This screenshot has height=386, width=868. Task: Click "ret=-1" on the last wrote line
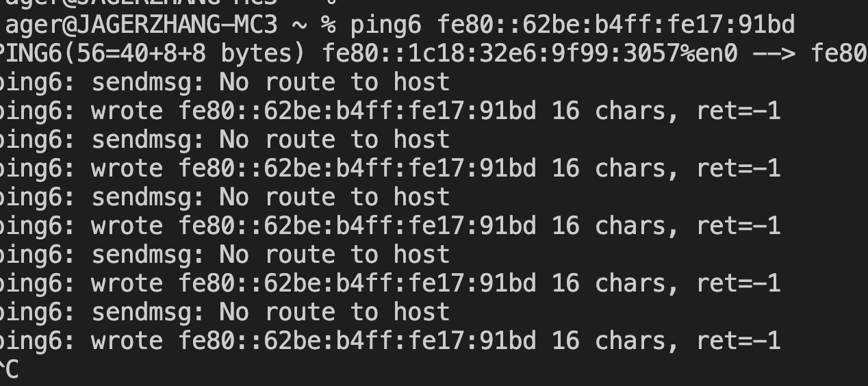pos(738,341)
